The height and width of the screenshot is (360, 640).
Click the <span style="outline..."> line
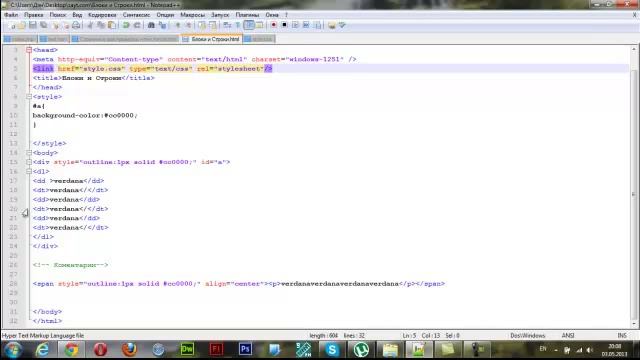239,284
